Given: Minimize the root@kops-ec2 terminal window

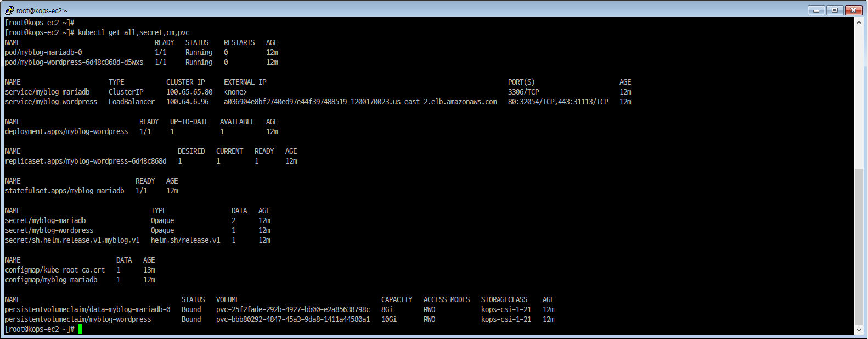Looking at the screenshot, I should [816, 10].
